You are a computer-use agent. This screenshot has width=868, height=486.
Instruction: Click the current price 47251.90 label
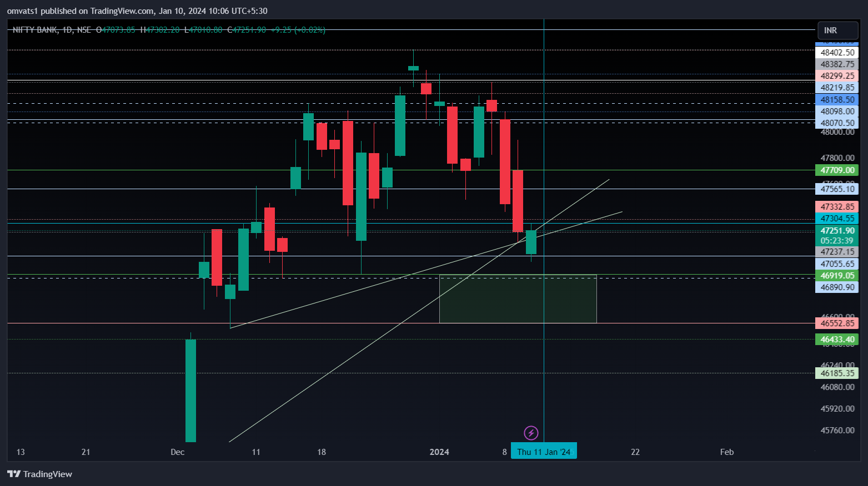837,231
